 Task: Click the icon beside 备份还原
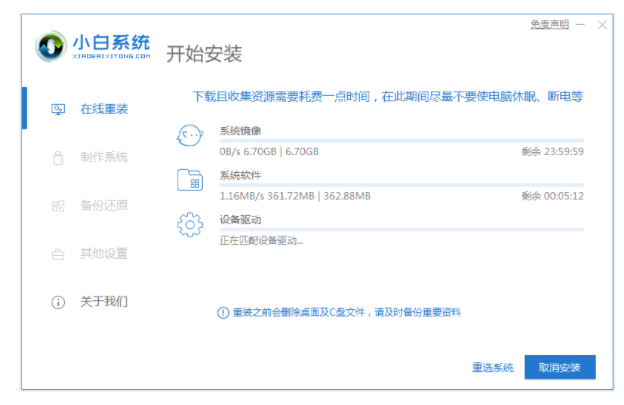pos(58,205)
